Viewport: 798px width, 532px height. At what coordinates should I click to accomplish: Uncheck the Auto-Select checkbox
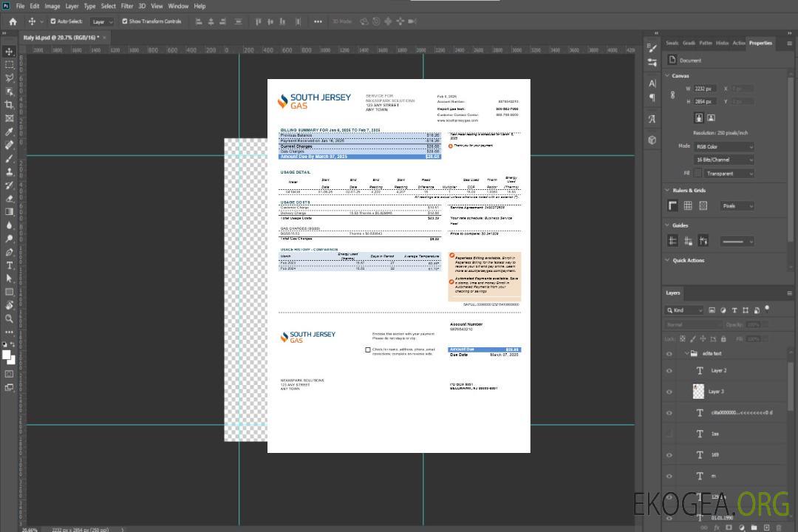[53, 21]
